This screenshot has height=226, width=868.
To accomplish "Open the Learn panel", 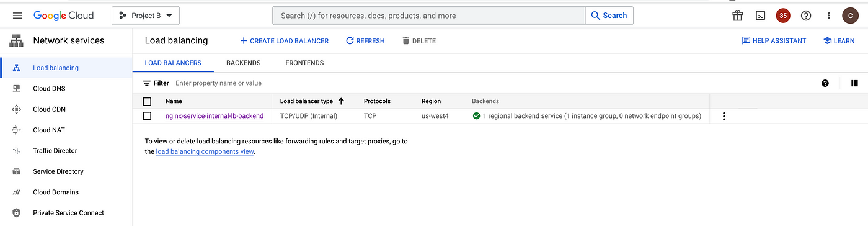I will pyautogui.click(x=839, y=41).
